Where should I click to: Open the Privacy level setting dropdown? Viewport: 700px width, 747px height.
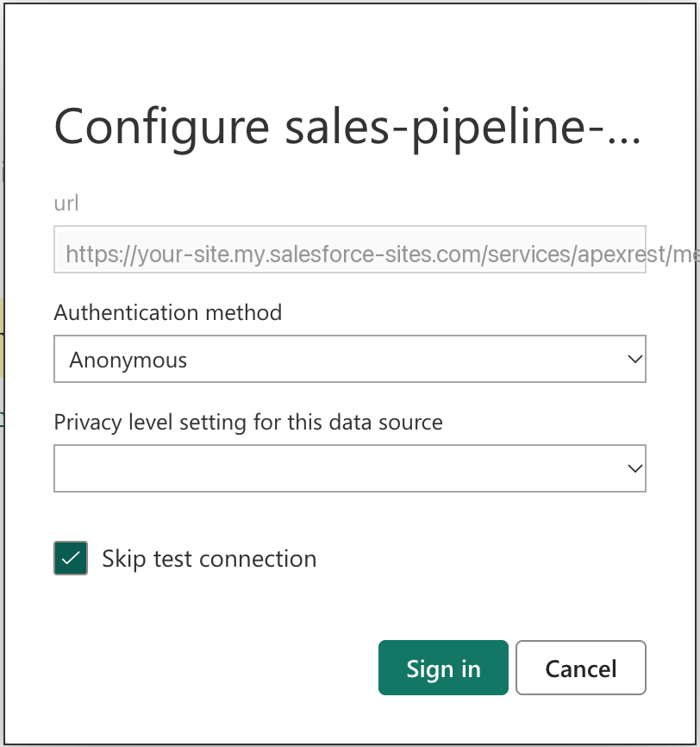click(349, 468)
